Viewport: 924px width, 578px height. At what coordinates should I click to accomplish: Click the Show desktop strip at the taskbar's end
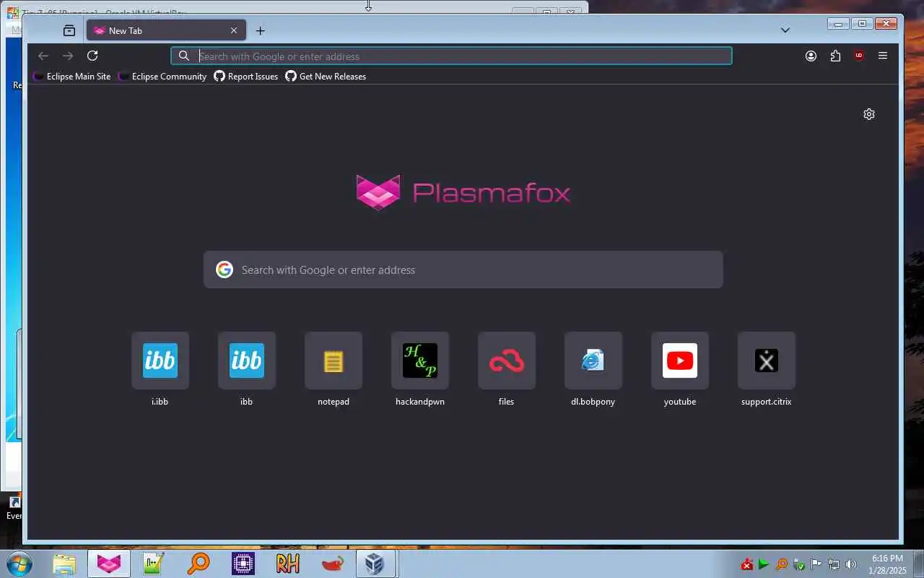(918, 564)
